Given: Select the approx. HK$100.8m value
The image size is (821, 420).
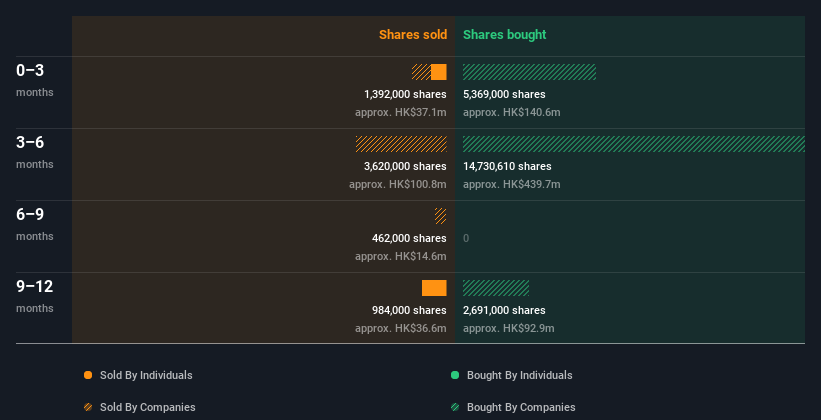Looking at the screenshot, I should 398,184.
